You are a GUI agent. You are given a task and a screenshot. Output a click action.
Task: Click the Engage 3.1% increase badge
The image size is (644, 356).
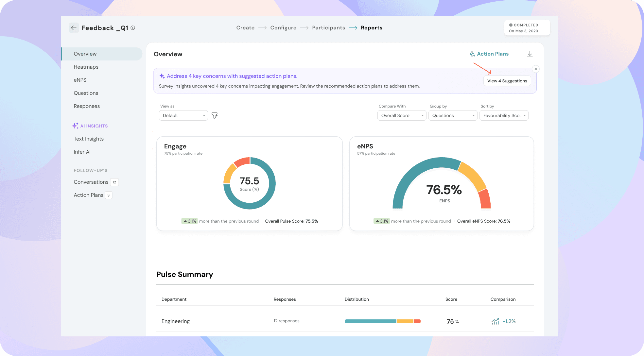(x=189, y=221)
